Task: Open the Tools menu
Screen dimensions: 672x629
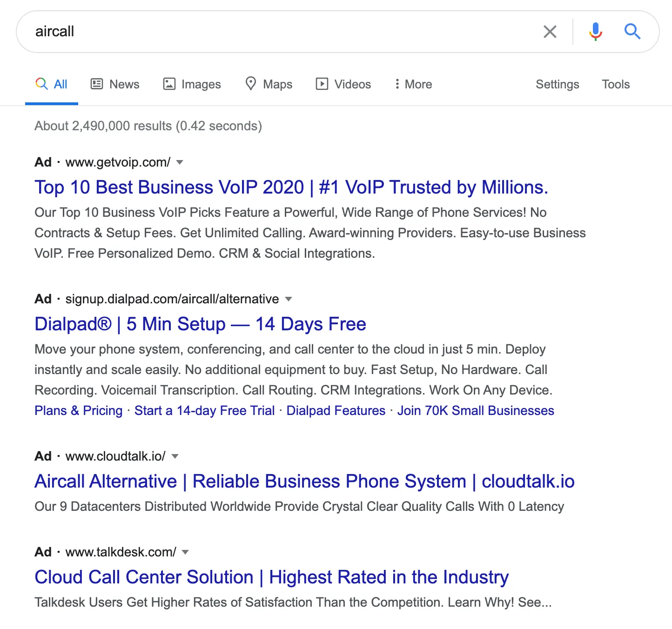Action: tap(615, 84)
